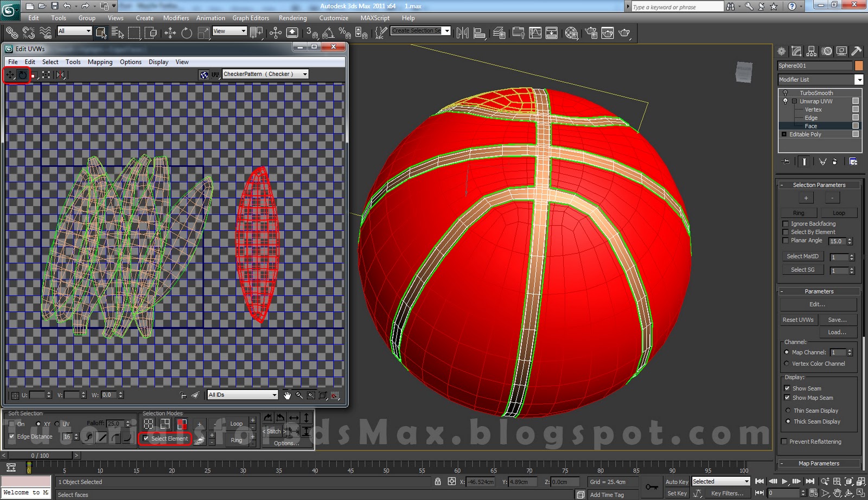Expand the Modifier List dropdown

coord(859,79)
